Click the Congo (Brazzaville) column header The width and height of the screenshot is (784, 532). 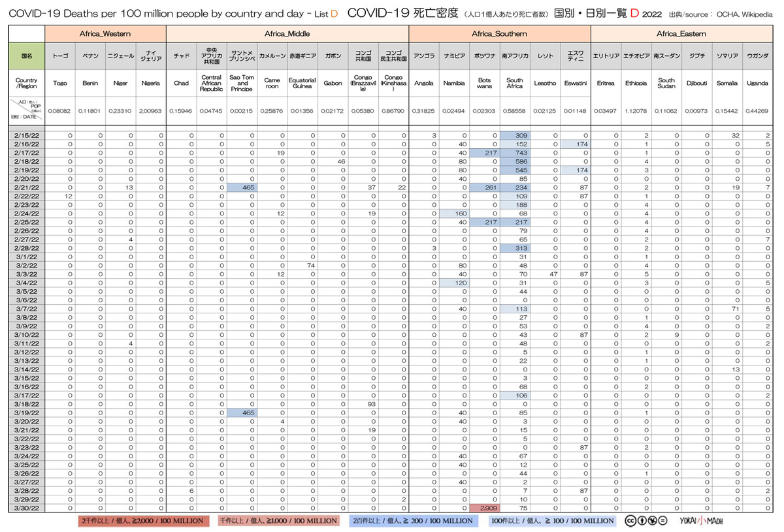click(363, 84)
